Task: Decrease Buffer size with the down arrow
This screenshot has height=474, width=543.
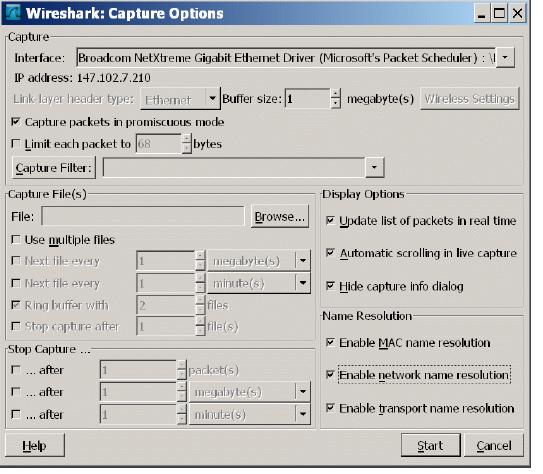Action: pyautogui.click(x=335, y=104)
